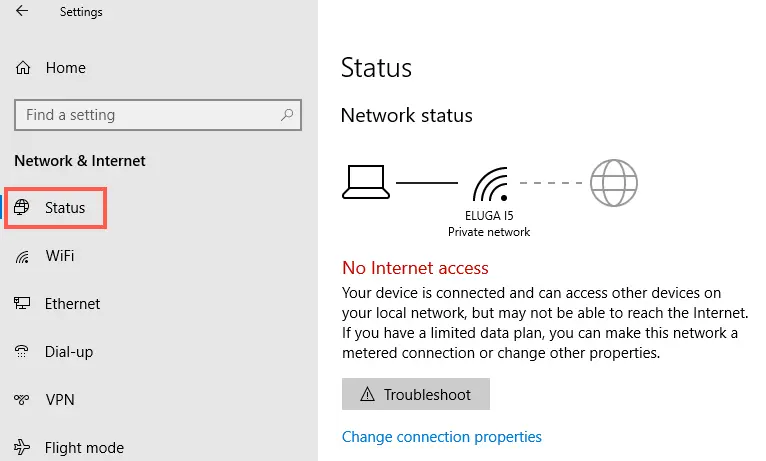
Task: Click the Flight mode airplane icon
Action: tap(22, 448)
